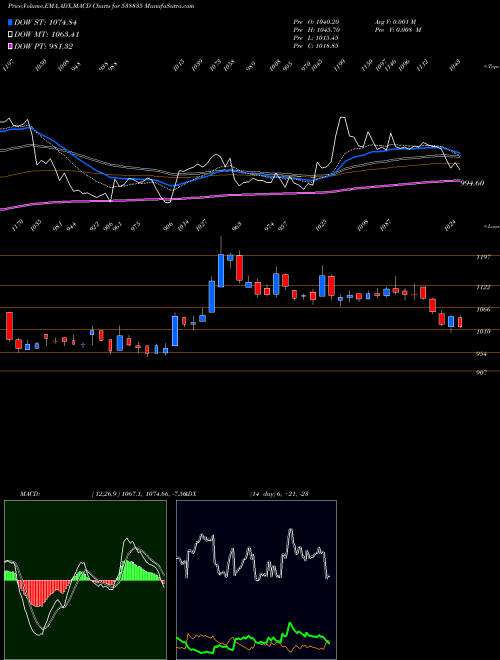
Task: Click the Pre H: 1045.70 value
Action: click(x=316, y=30)
